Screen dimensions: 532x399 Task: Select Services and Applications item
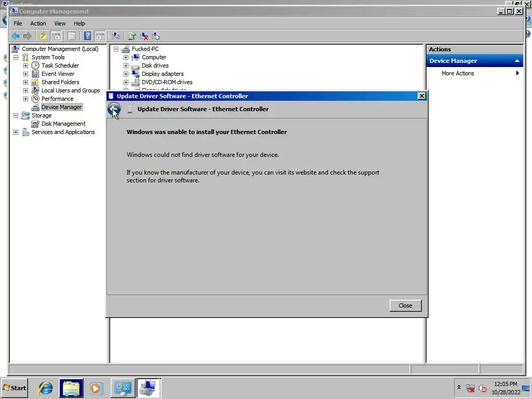[x=63, y=132]
